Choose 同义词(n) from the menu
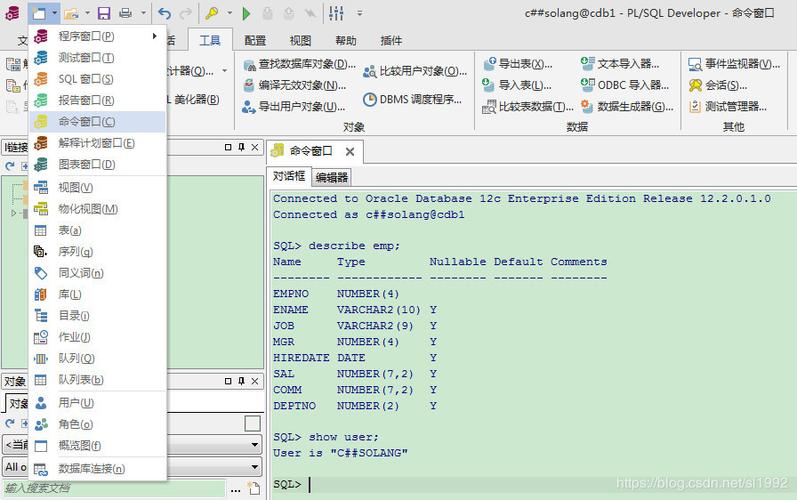This screenshot has height=500, width=797. 98,273
